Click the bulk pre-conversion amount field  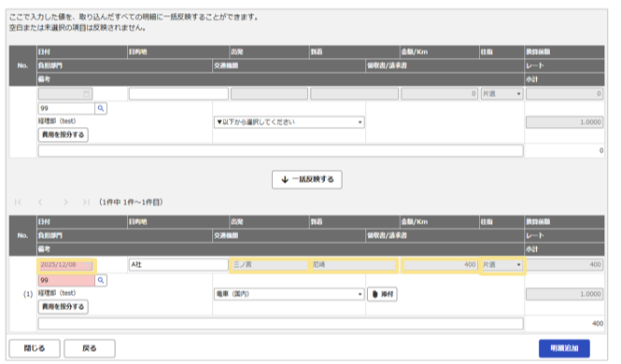pos(564,93)
